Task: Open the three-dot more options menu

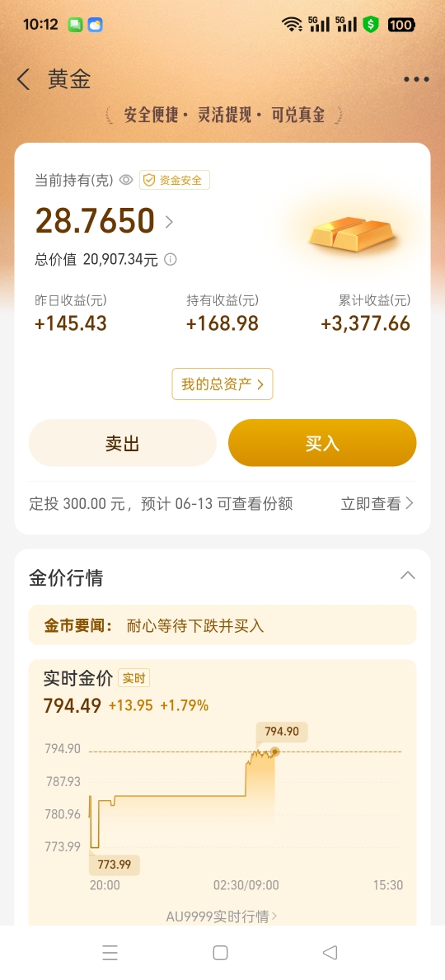Action: [x=416, y=79]
